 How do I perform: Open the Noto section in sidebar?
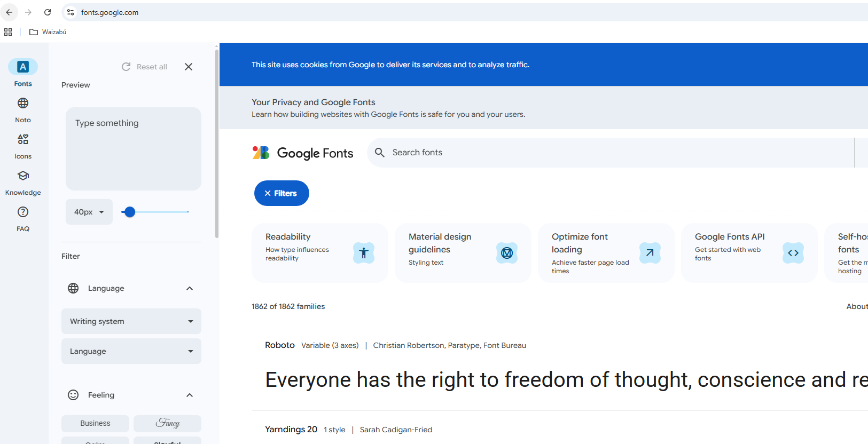coord(23,109)
